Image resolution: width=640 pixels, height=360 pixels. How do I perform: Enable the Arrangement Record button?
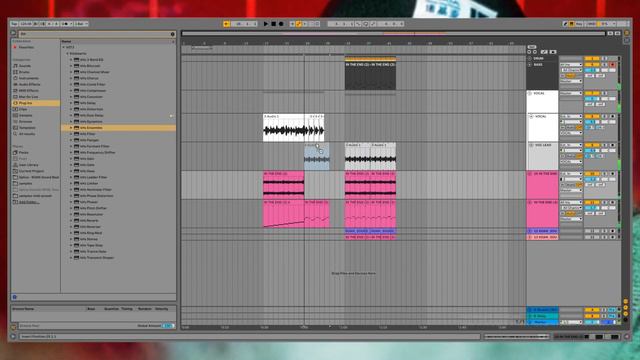coord(281,24)
